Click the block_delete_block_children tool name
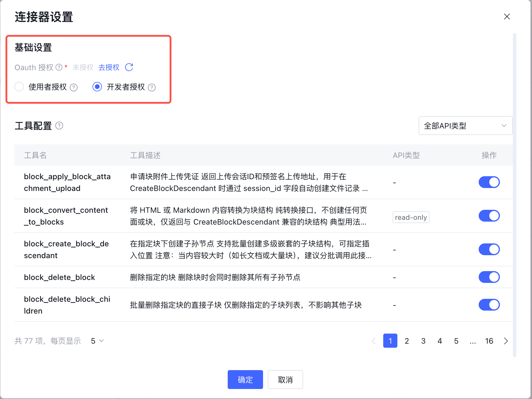 point(67,305)
